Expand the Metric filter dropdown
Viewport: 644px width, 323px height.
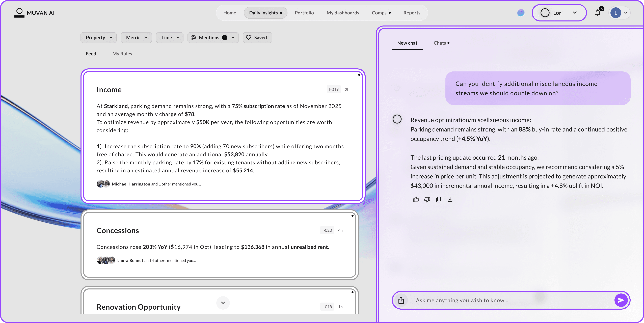(x=136, y=38)
